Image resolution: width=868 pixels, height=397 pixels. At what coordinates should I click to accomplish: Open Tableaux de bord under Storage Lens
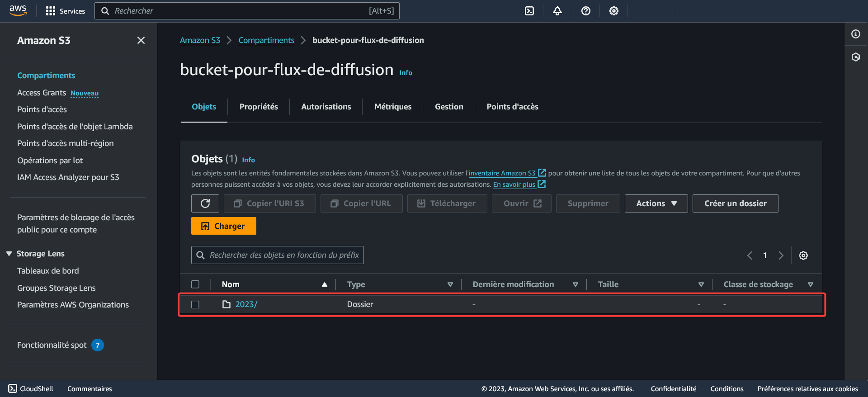[48, 271]
